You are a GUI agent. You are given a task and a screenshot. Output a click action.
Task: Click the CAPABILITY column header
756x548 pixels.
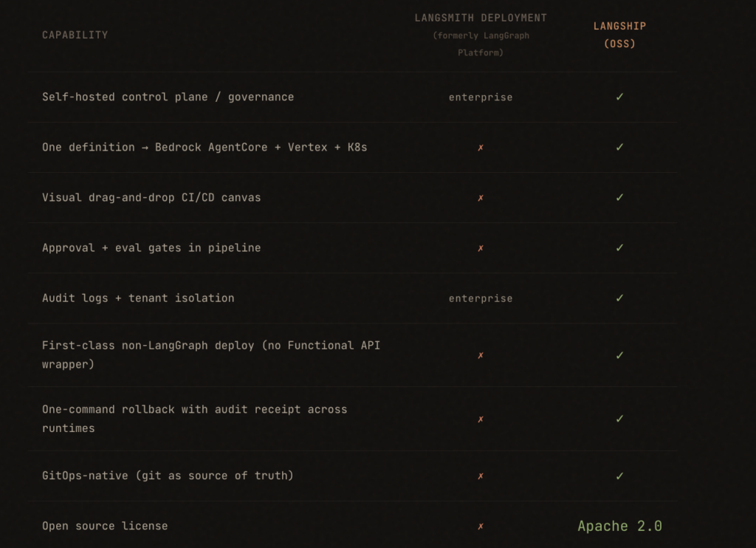pos(75,35)
